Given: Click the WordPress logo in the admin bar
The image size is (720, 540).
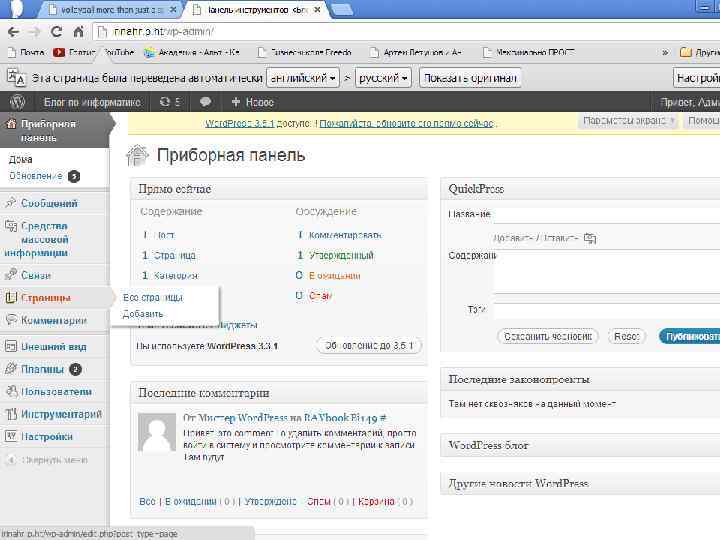Looking at the screenshot, I should coord(17,102).
